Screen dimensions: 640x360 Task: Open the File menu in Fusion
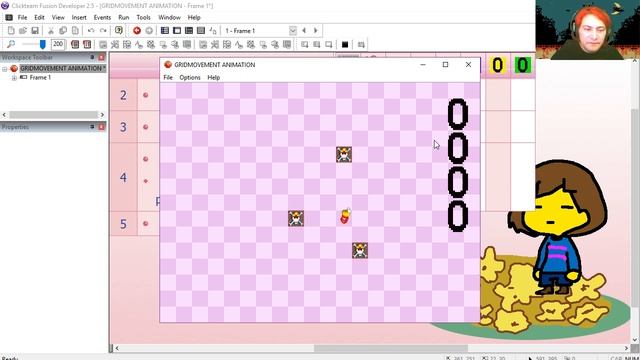click(22, 18)
